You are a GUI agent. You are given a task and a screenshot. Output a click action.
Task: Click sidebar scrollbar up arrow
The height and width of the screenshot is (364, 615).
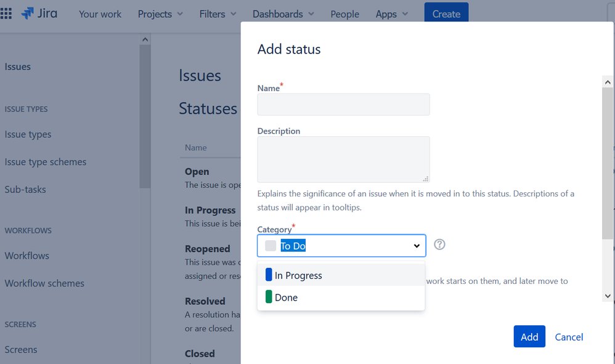click(x=145, y=39)
